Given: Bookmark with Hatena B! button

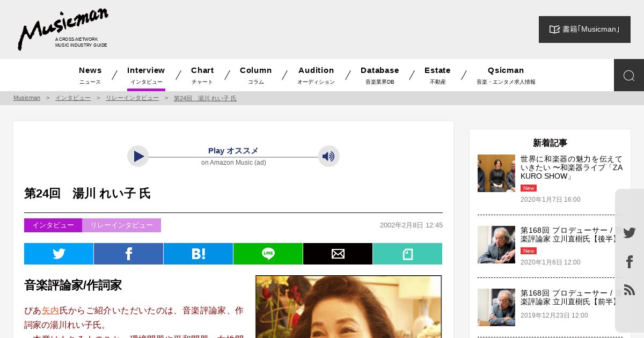Looking at the screenshot, I should tap(199, 254).
